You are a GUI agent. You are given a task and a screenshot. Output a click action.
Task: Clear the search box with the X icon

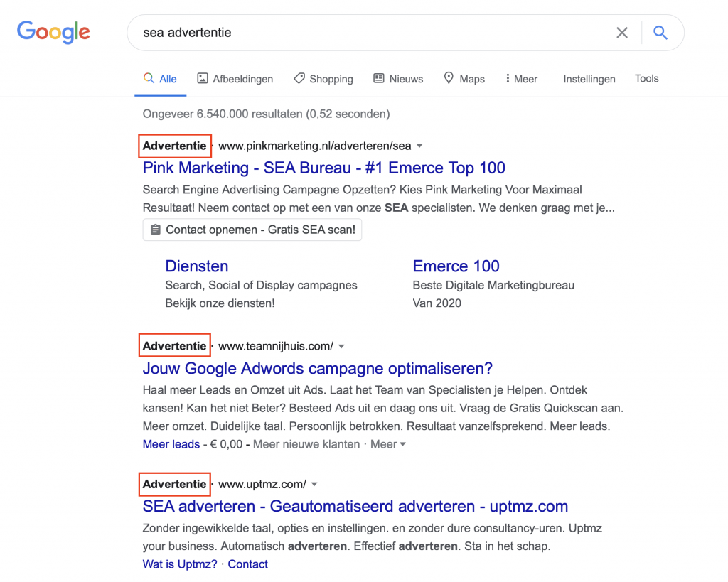621,33
